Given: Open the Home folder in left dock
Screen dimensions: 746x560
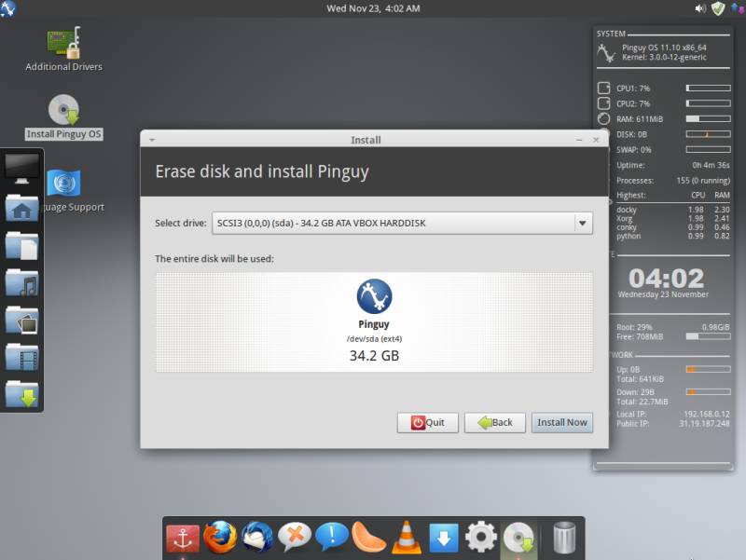Looking at the screenshot, I should click(21, 208).
